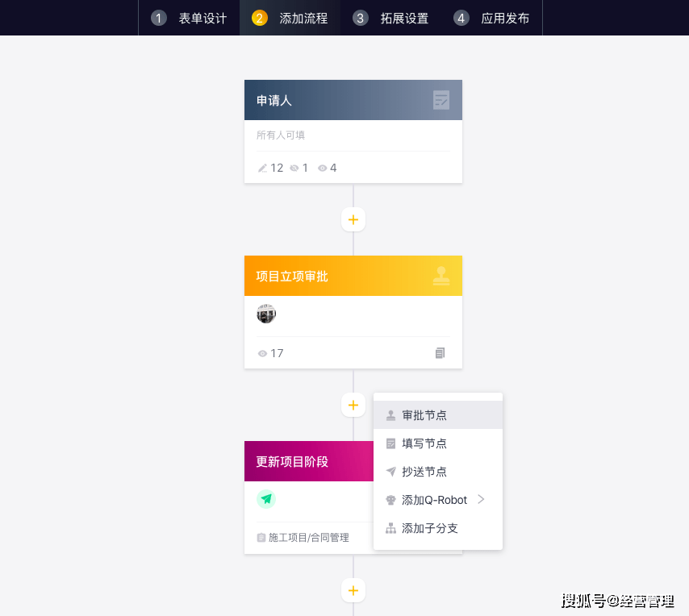
Task: Click the green paper-plane icon in 更新项目阶段
Action: [x=266, y=499]
